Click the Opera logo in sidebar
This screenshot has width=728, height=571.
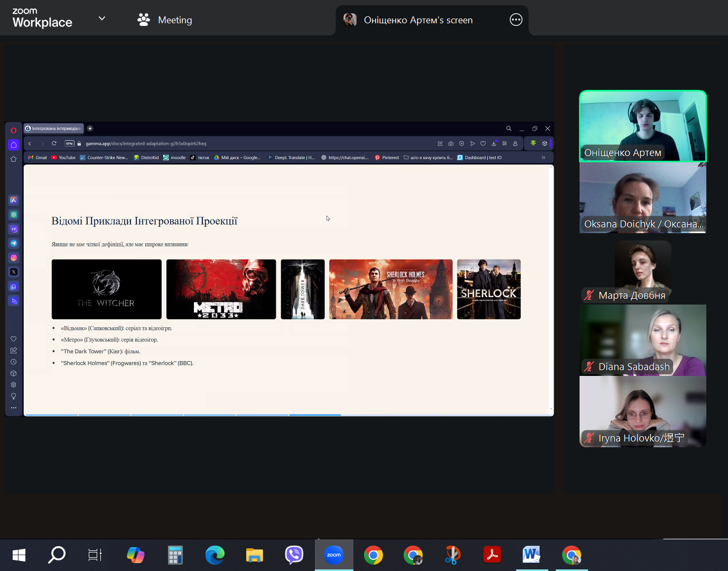14,130
